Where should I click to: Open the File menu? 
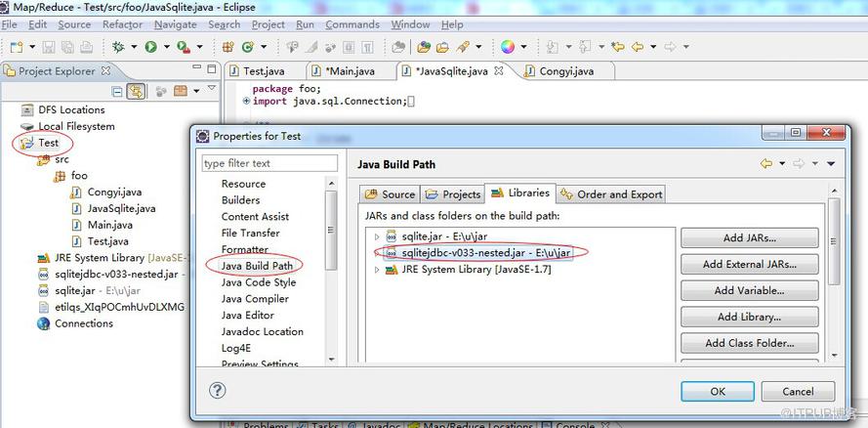[10, 24]
